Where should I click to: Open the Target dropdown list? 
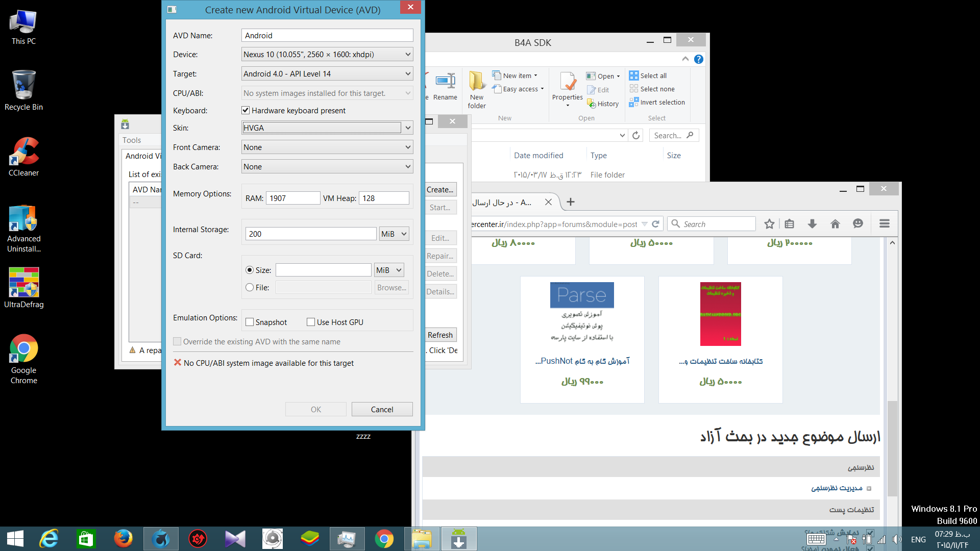click(407, 74)
